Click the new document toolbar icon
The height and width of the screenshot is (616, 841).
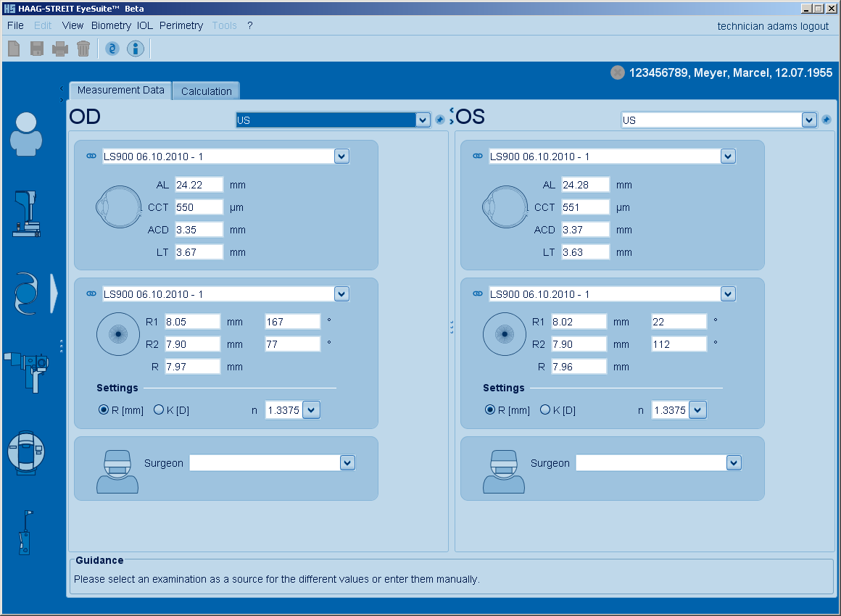coord(14,49)
